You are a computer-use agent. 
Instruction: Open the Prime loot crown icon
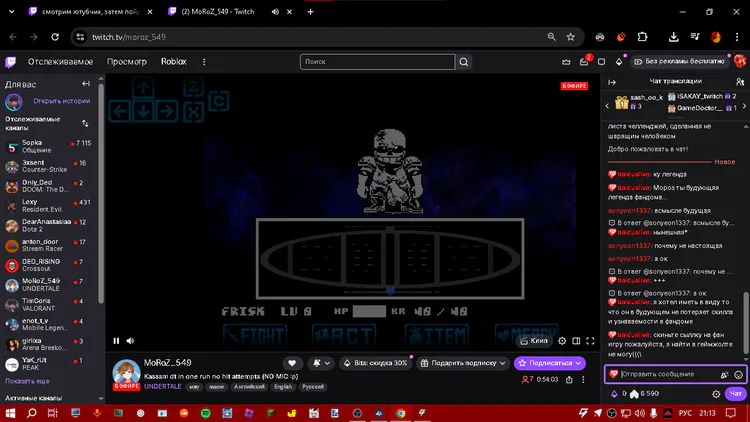tap(566, 62)
